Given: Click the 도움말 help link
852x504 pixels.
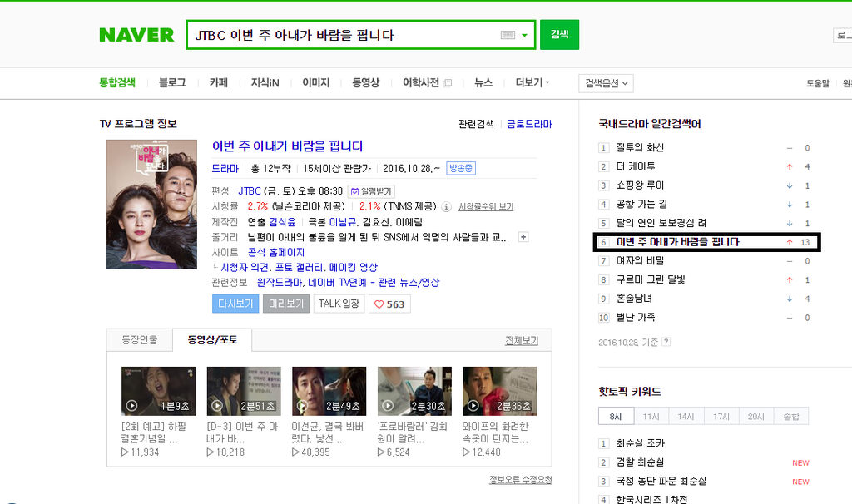Looking at the screenshot, I should point(818,83).
